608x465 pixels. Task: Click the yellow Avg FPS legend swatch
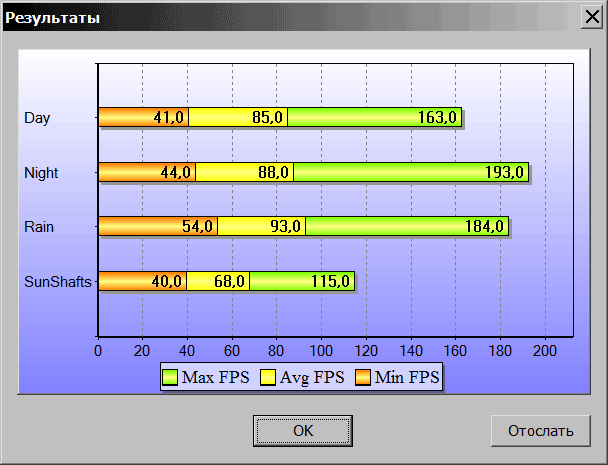269,377
